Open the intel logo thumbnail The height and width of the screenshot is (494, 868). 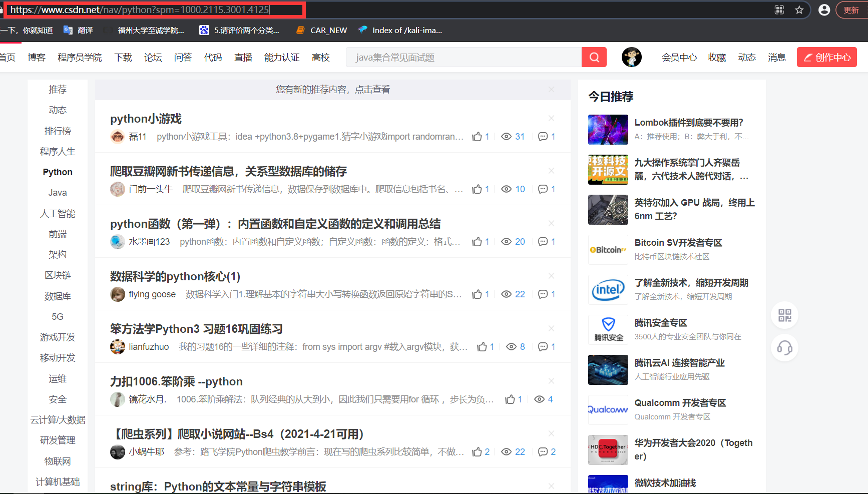click(608, 290)
